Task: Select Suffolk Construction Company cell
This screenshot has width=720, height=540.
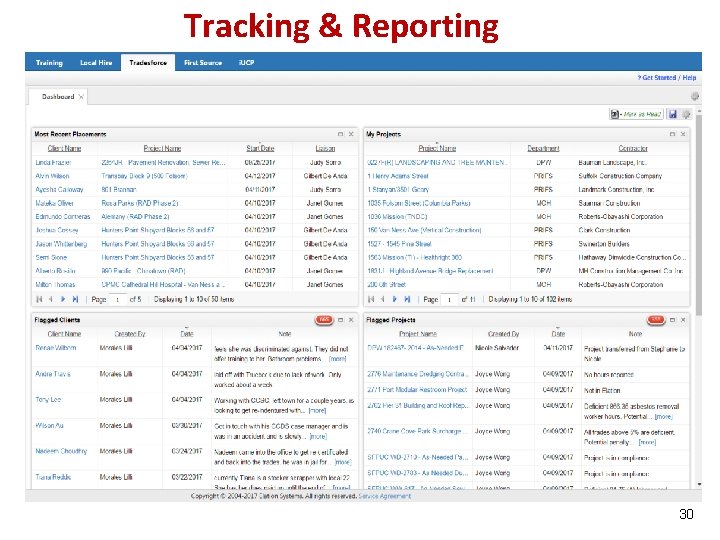Action: click(620, 176)
